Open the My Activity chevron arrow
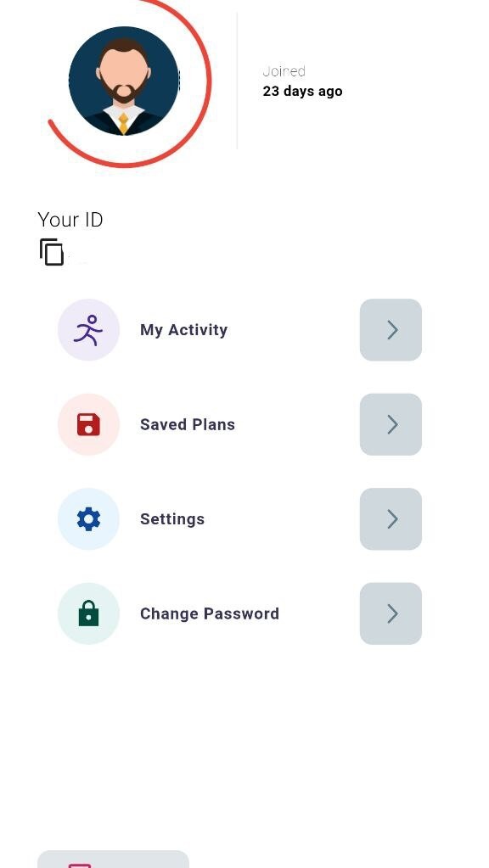The width and height of the screenshot is (489, 868). point(391,330)
